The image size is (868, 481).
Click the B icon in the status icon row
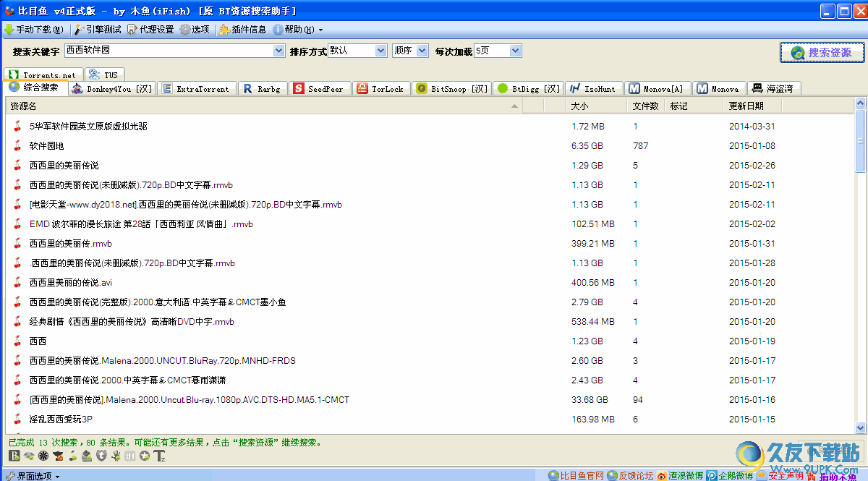(14, 456)
